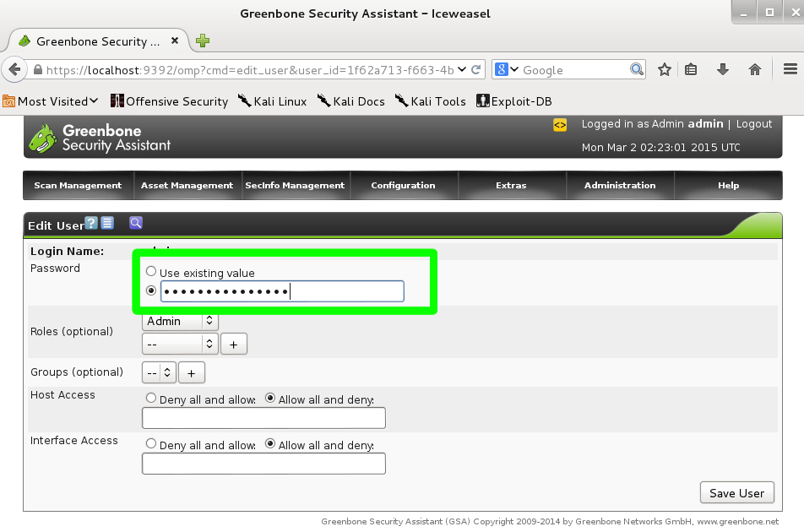804x532 pixels.
Task: Open the Extras menu
Action: pos(511,186)
